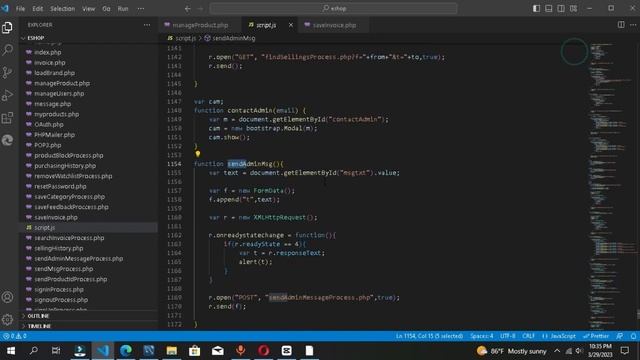The height and width of the screenshot is (360, 640).
Task: Click the lightbulb code action icon
Action: 198,154
